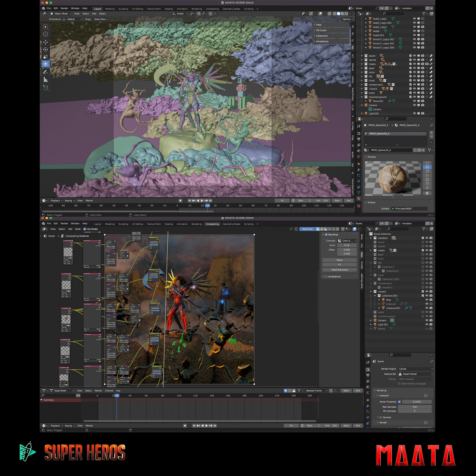This screenshot has height=476, width=476.
Task: Toggle X-Ray in the 3D viewport header
Action: coord(329,14)
